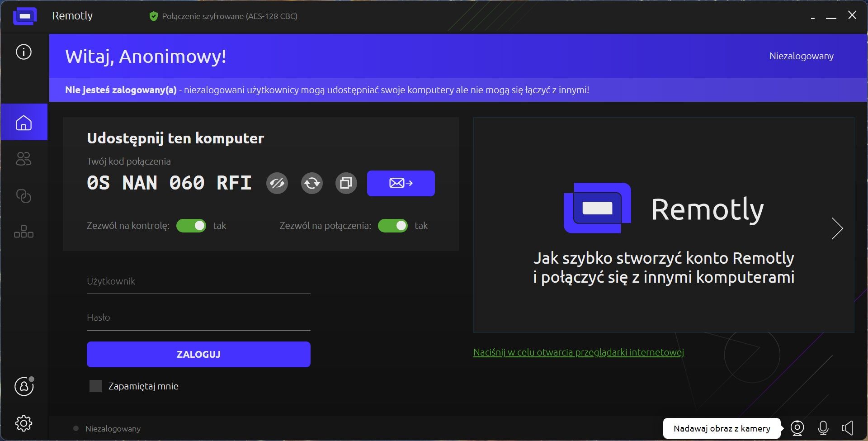Go to the Home sidebar tab
The width and height of the screenshot is (868, 441).
pos(24,122)
